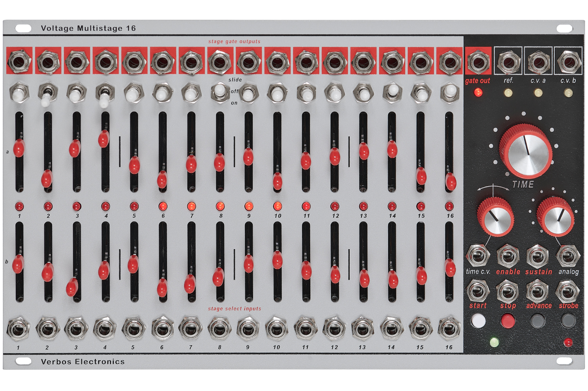Click the sustain input jack
588x391 pixels.
[538, 256]
